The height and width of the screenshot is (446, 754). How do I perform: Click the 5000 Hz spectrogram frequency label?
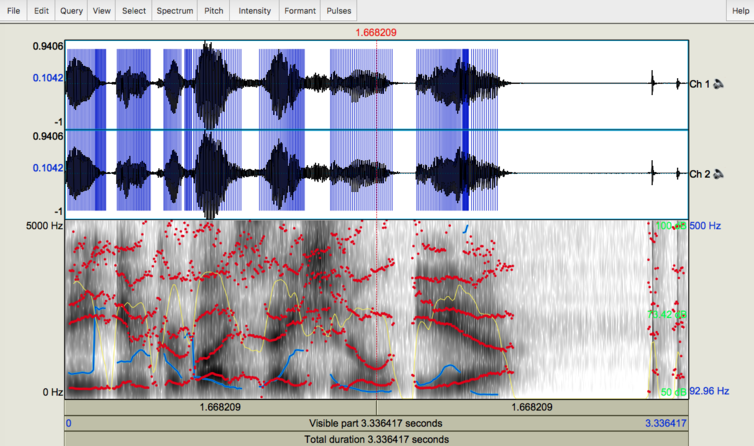[43, 227]
